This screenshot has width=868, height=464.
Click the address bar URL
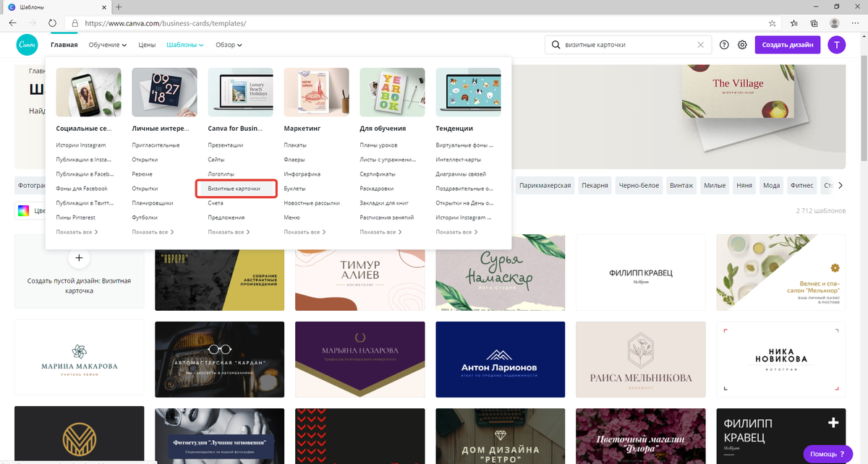(x=166, y=23)
